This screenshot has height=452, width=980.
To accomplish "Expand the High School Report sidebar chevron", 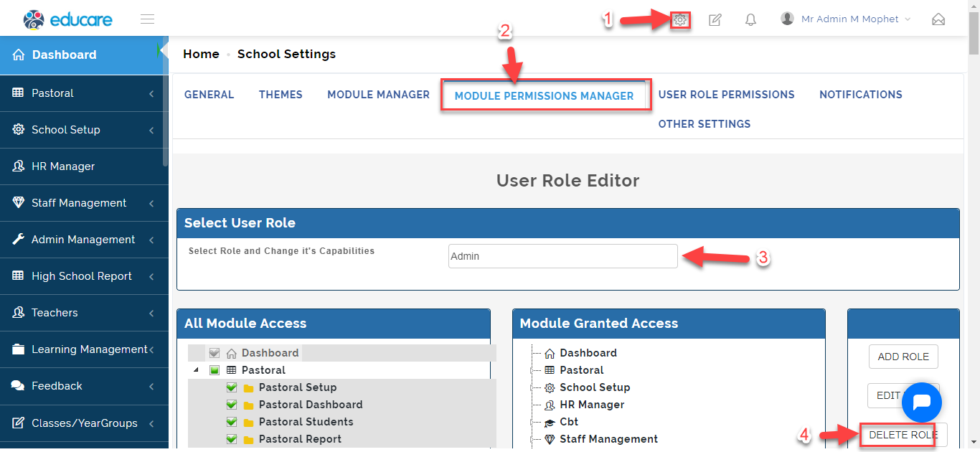I will point(151,277).
